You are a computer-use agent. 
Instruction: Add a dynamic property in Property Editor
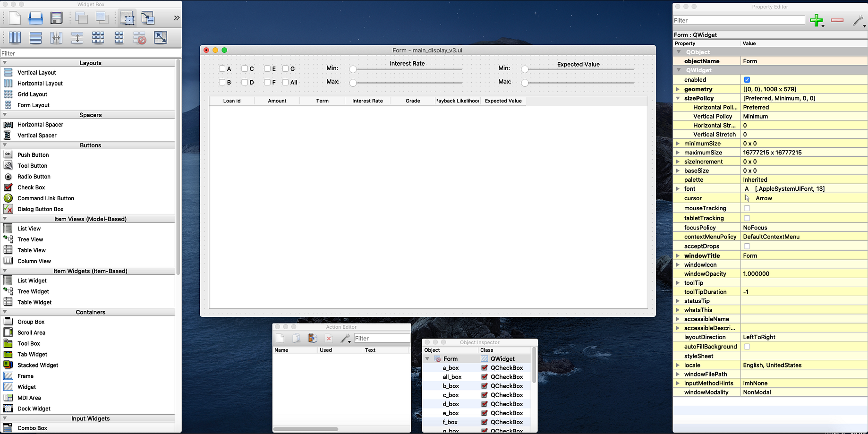pyautogui.click(x=817, y=20)
